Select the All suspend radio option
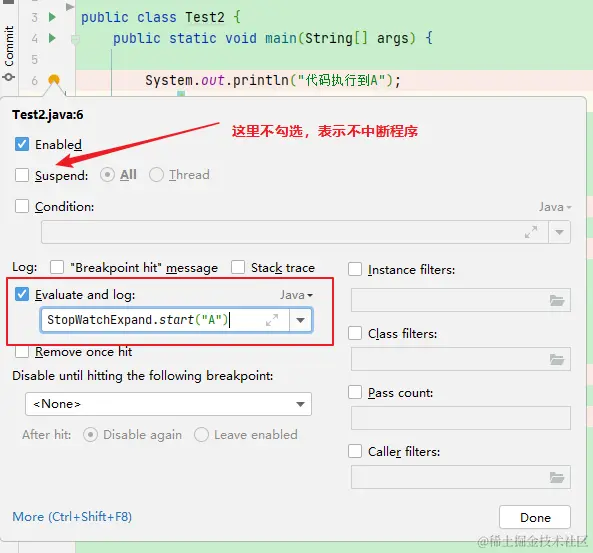 point(107,175)
